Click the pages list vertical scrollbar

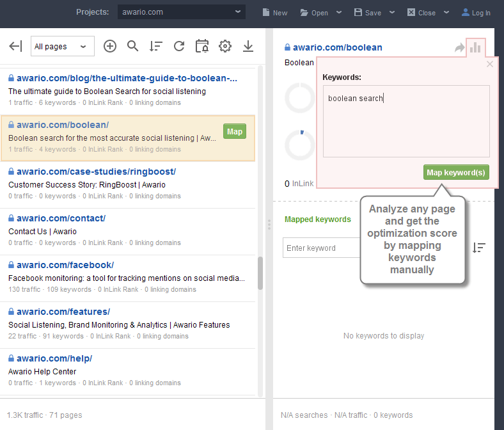click(260, 273)
